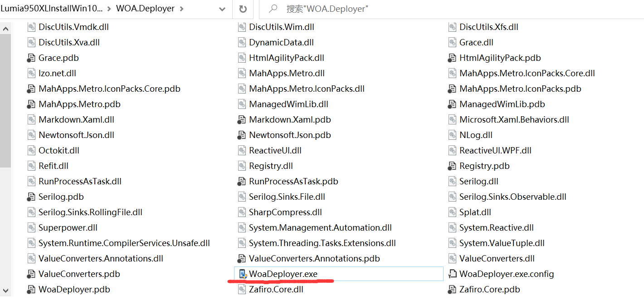Click the Serilog.dll file icon
Viewport: 644px width, 301px height.
tap(452, 181)
